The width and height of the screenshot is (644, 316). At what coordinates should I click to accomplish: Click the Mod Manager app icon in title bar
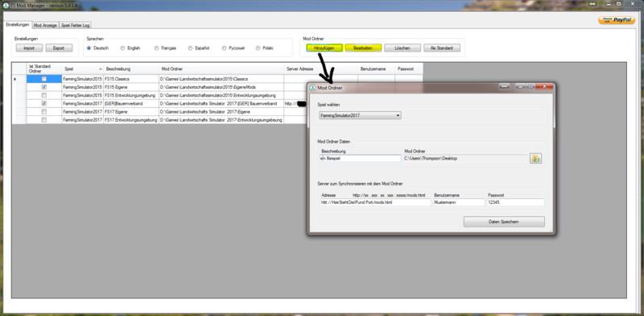6,6
